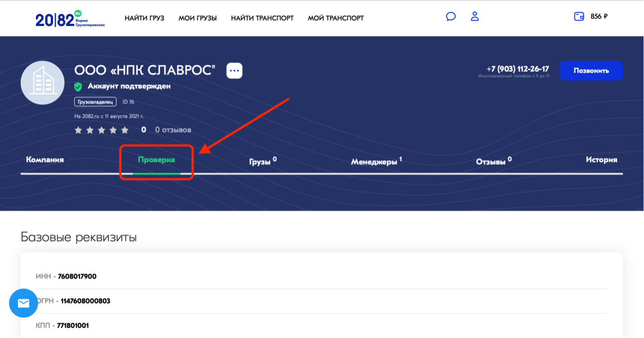Open the chat messages icon
Screen dimensions: 644x338
pos(450,17)
